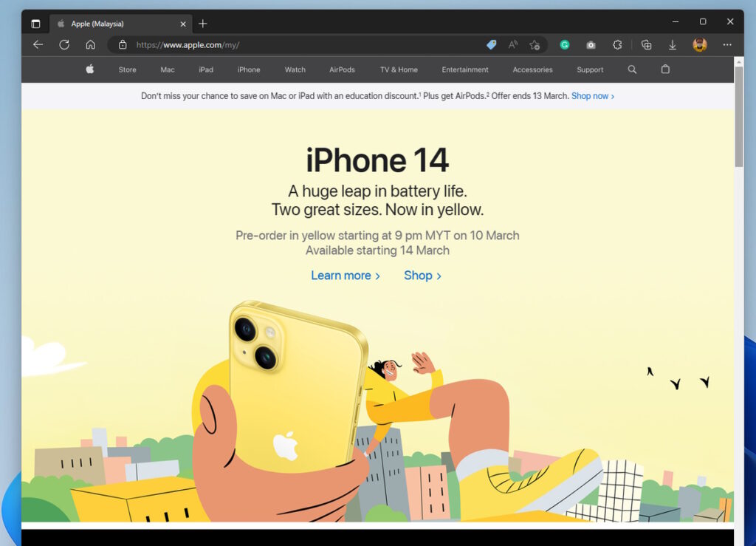Open the shopping bag
The image size is (756, 546).
point(665,69)
